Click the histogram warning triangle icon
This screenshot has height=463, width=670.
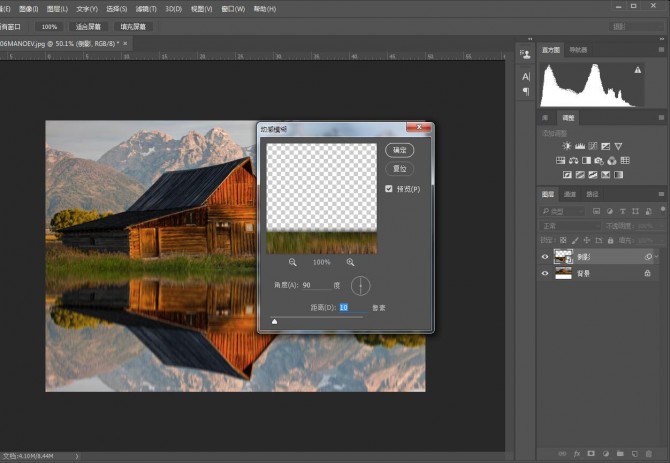tap(637, 70)
